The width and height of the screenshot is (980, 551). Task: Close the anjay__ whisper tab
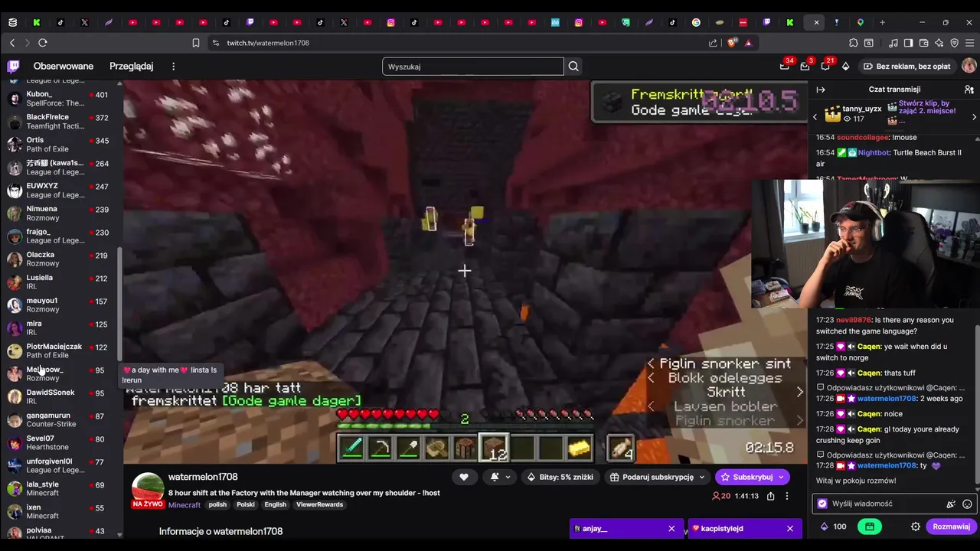click(x=671, y=529)
